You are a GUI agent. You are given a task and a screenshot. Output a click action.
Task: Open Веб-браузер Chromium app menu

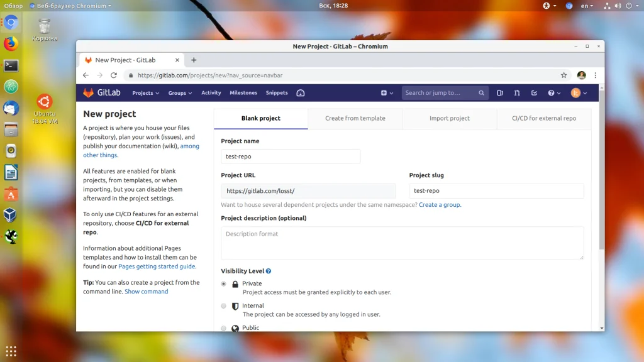click(70, 6)
